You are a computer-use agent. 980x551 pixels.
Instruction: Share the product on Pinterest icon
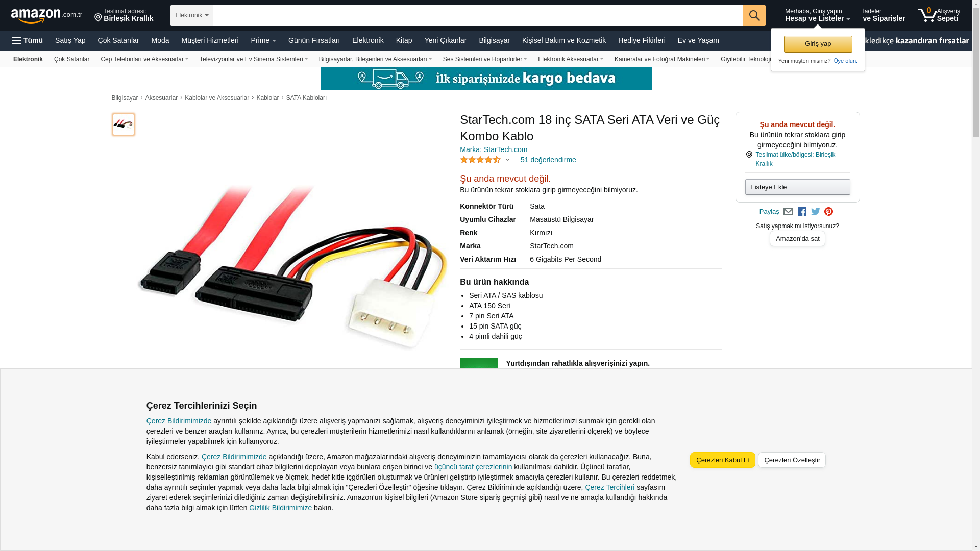point(828,212)
